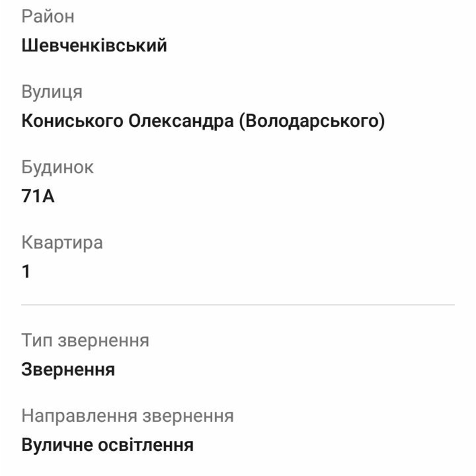This screenshot has width=476, height=476.
Task: Click the 71А building number
Action: [38, 196]
